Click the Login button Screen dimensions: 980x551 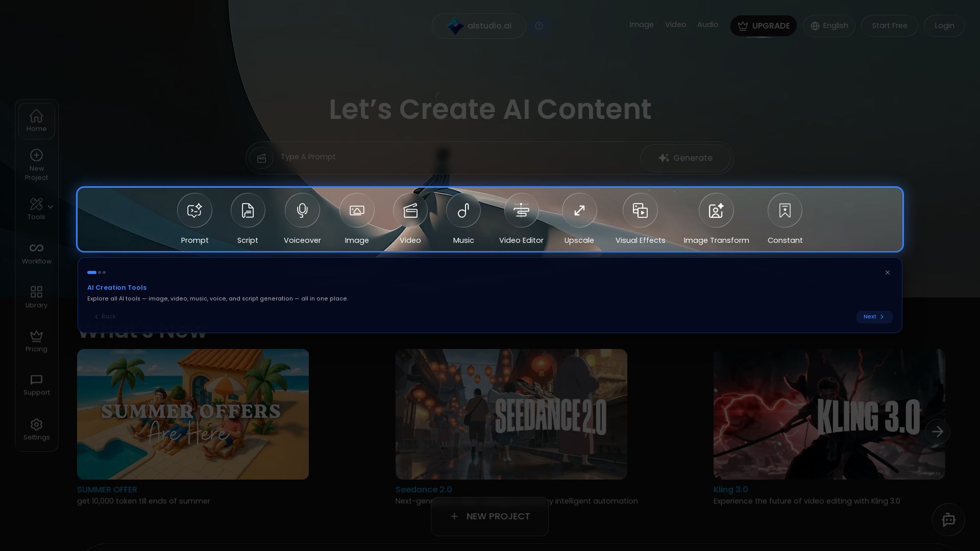tap(944, 26)
